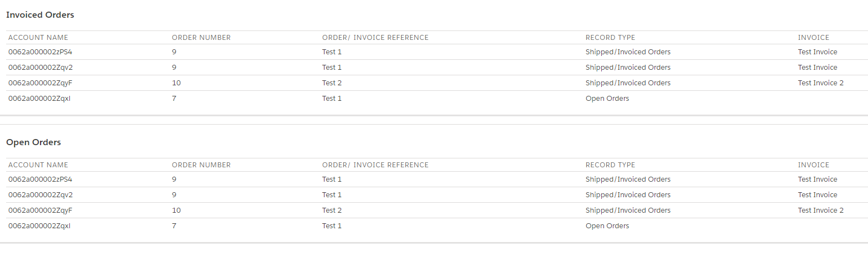Open account 0062a000002ZqxI under Invoiced Orders
The width and height of the screenshot is (868, 267).
click(39, 99)
